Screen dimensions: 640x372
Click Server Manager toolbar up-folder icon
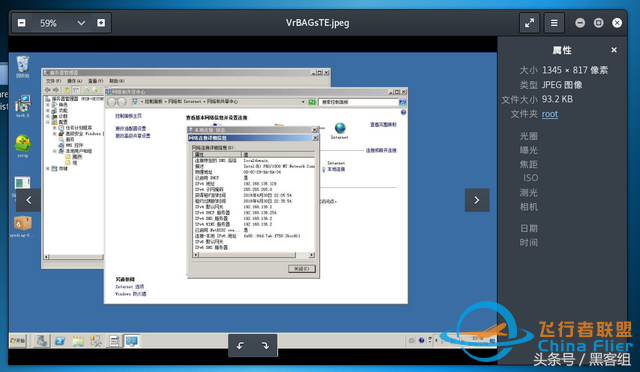pos(67,90)
